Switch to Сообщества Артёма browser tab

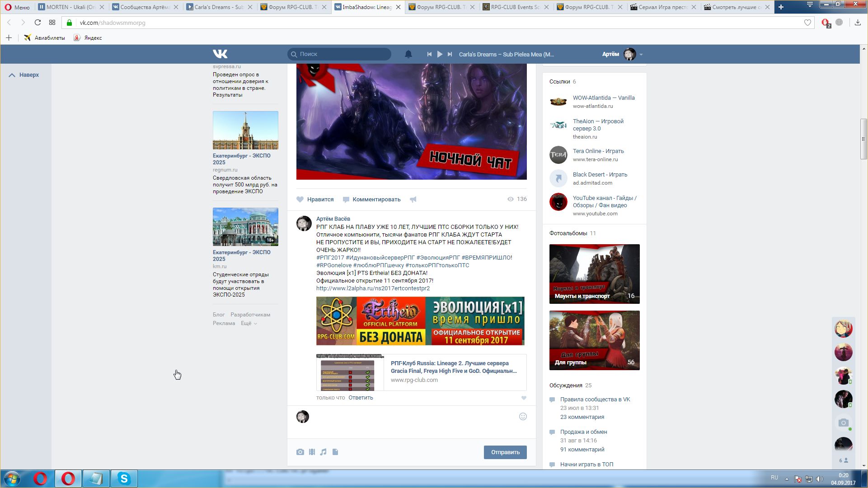[145, 7]
